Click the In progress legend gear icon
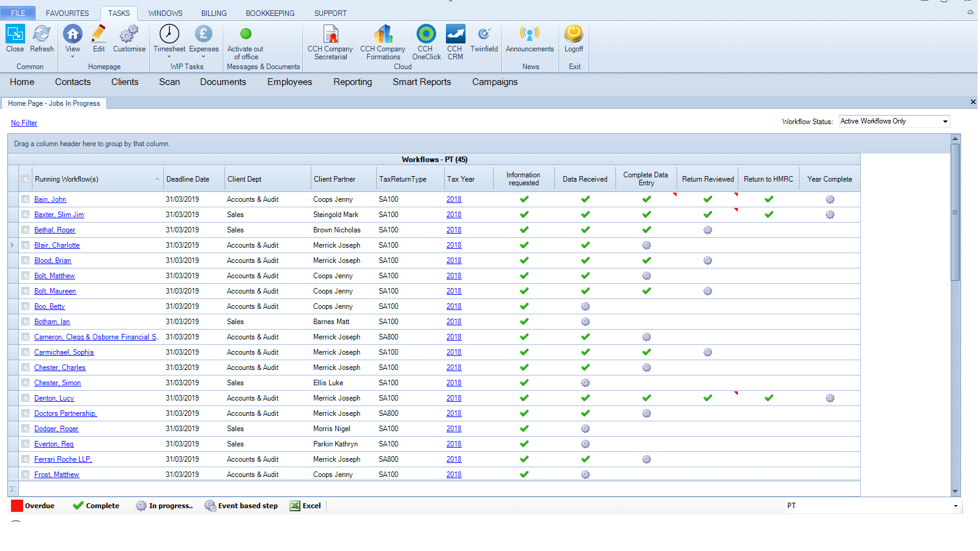 point(141,506)
